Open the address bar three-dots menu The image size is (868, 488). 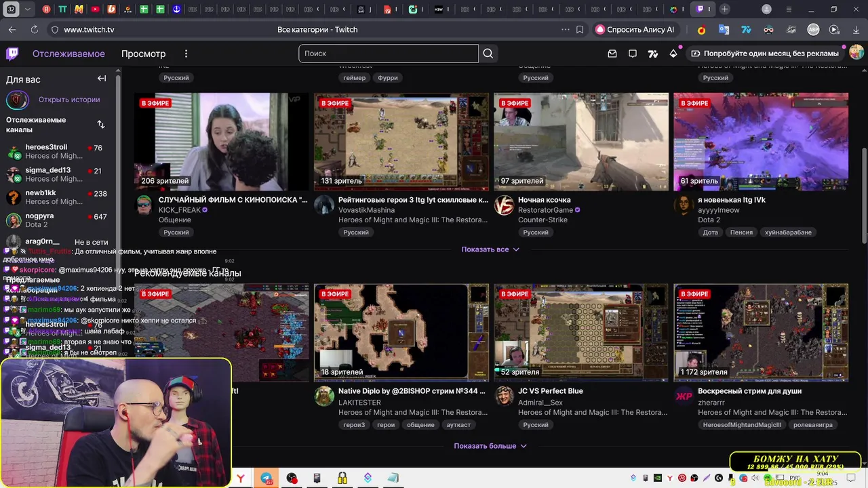pos(566,30)
